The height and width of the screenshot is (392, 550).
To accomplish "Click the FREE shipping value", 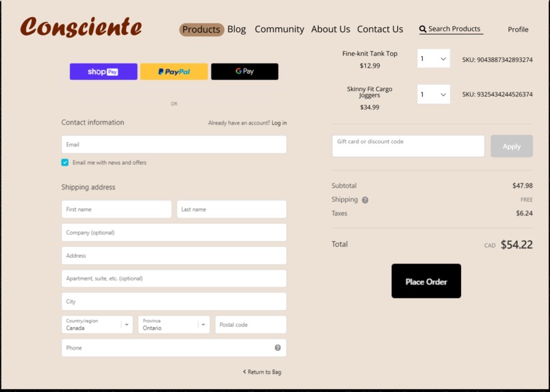I will point(527,200).
